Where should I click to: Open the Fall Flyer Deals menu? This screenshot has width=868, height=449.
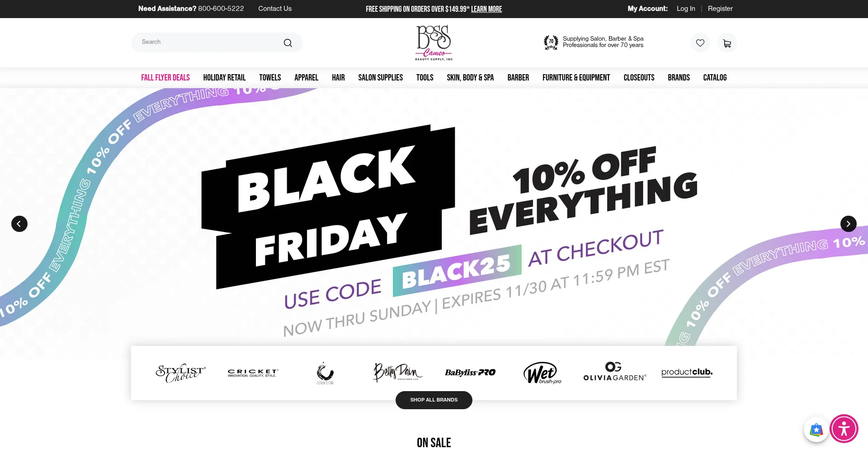(165, 78)
